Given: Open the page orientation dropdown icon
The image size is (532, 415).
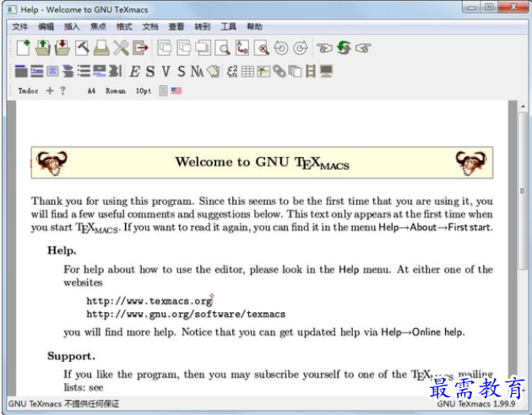Looking at the screenshot, I should 163,91.
